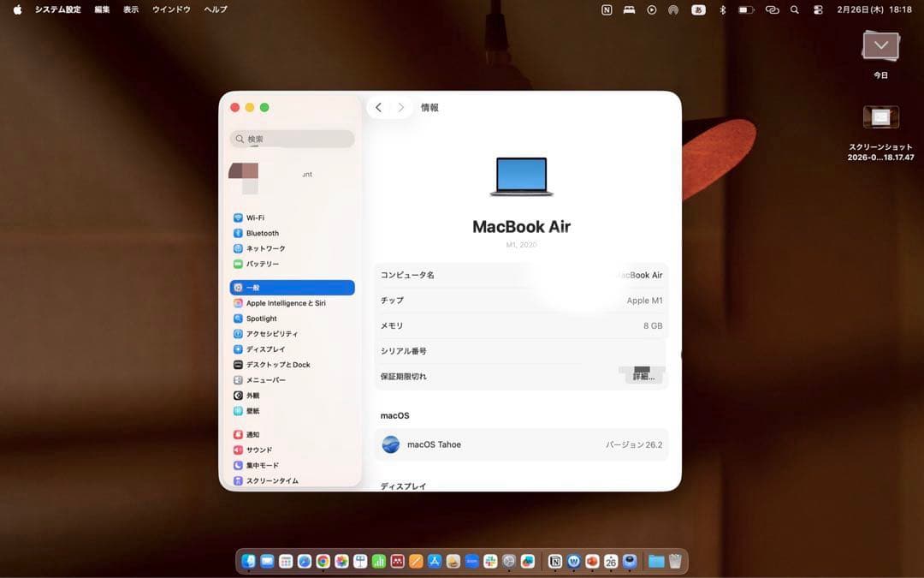Select 集中モード in the sidebar
The image size is (924, 578).
(x=293, y=465)
